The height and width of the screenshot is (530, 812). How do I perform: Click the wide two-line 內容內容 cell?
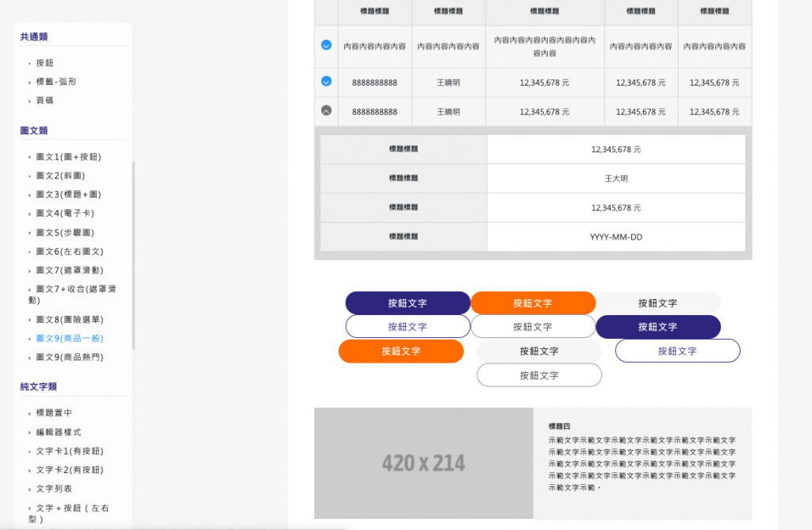(x=545, y=46)
